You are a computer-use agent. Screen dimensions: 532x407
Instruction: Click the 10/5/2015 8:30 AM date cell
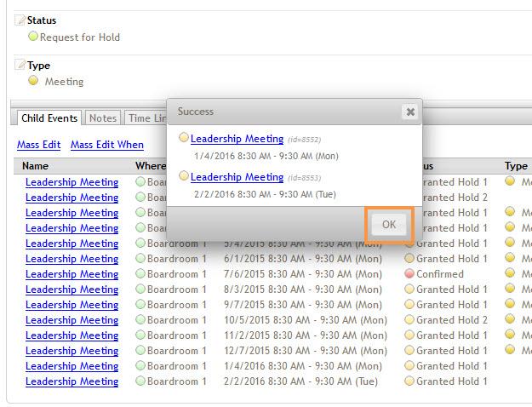coord(306,320)
